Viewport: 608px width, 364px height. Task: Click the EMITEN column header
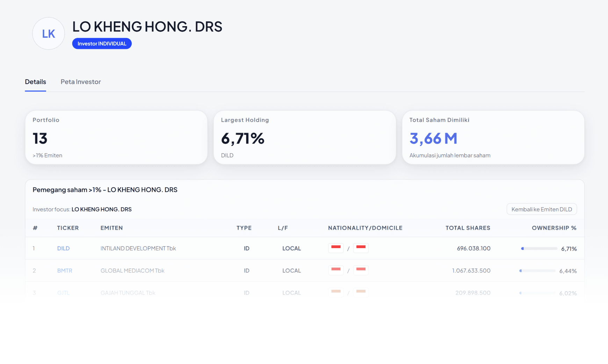click(x=111, y=228)
